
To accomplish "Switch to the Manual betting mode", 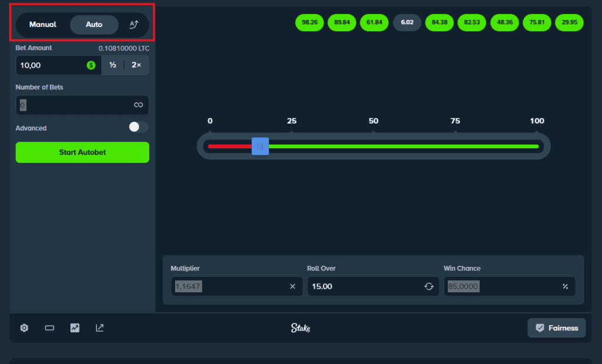I will point(43,25).
